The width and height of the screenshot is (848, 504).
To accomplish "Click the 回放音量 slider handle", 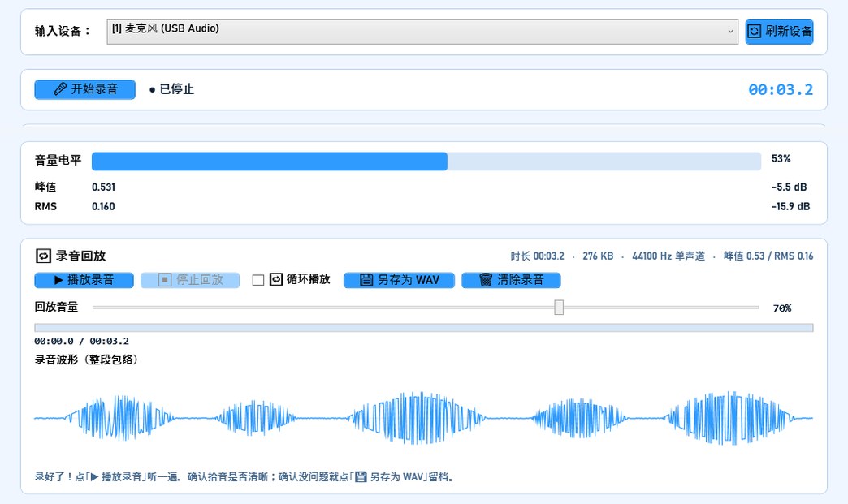I will (559, 308).
